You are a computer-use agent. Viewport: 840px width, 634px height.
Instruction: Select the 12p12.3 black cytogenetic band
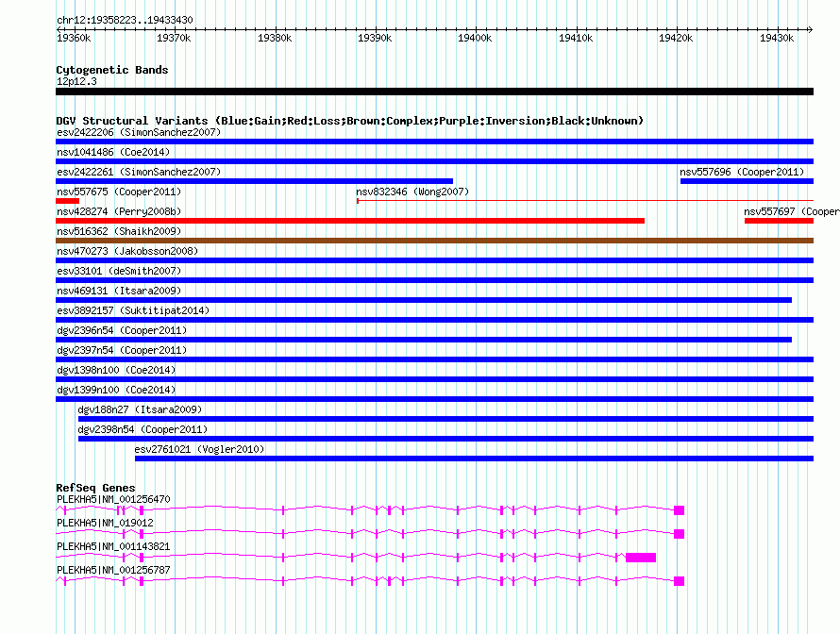[x=434, y=92]
